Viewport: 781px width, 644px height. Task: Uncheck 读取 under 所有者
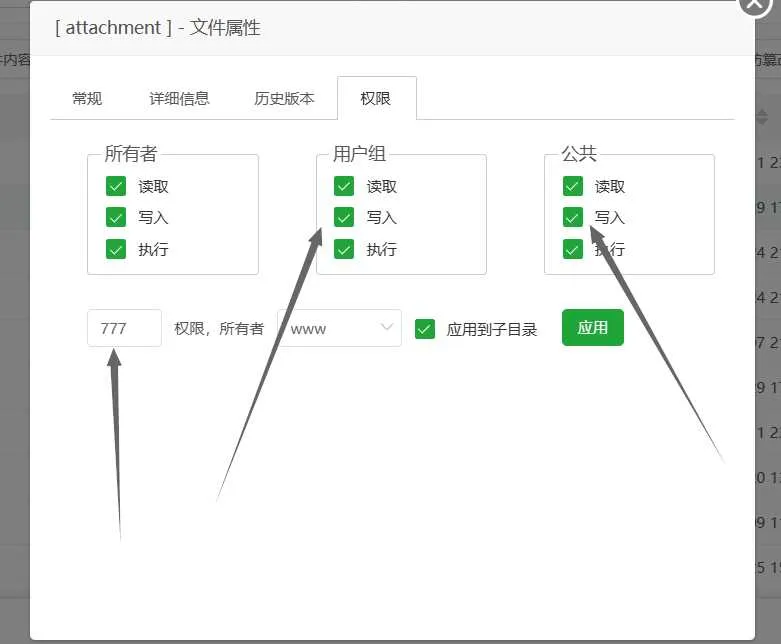116,186
